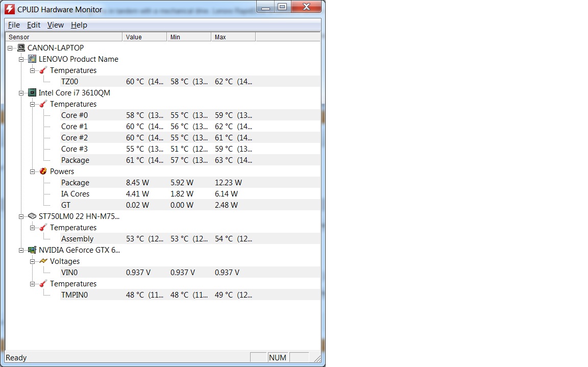588x367 pixels.
Task: Click the Max column header
Action: 233,37
